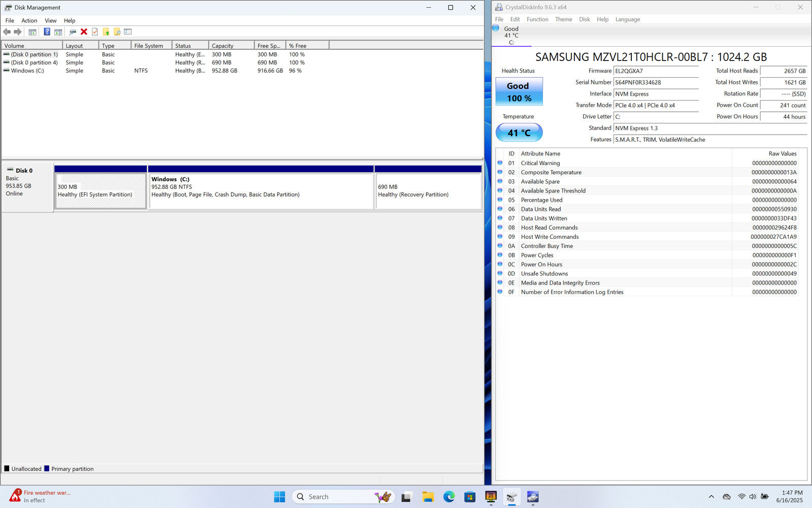Click the red X delete toolbar icon
The width and height of the screenshot is (812, 508).
click(x=84, y=32)
